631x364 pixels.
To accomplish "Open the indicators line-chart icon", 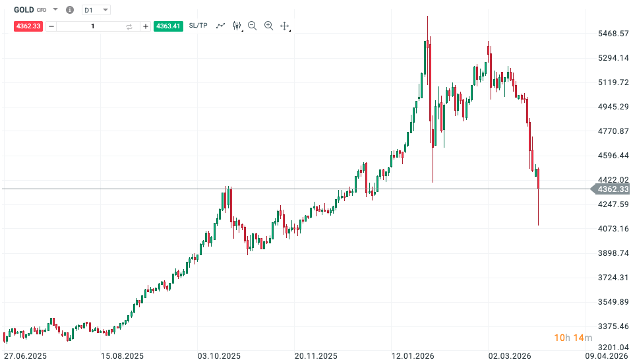I will [x=220, y=26].
